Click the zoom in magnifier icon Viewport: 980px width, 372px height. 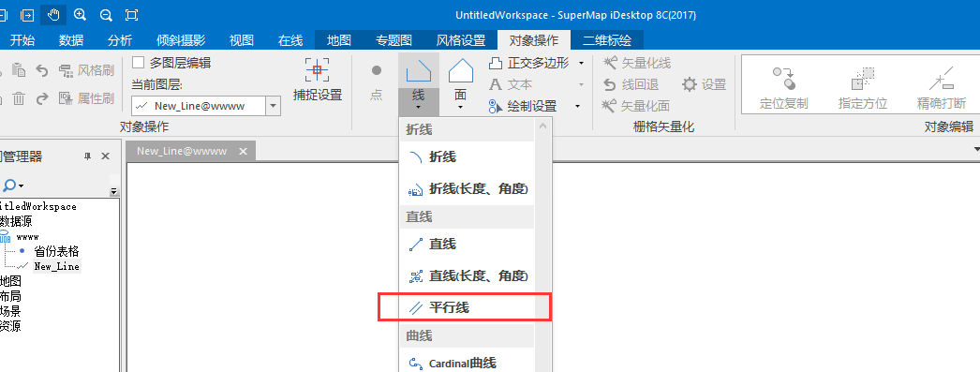(x=80, y=14)
